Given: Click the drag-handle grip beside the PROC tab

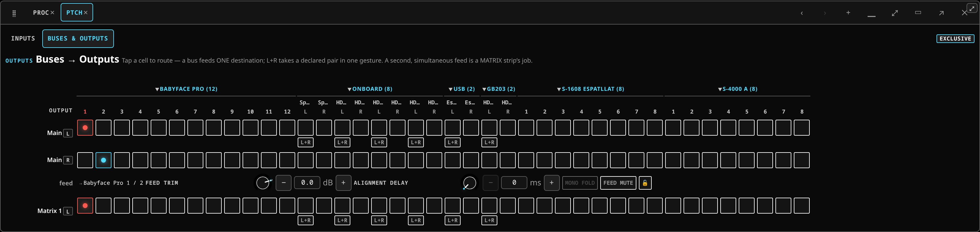Looking at the screenshot, I should [x=14, y=13].
